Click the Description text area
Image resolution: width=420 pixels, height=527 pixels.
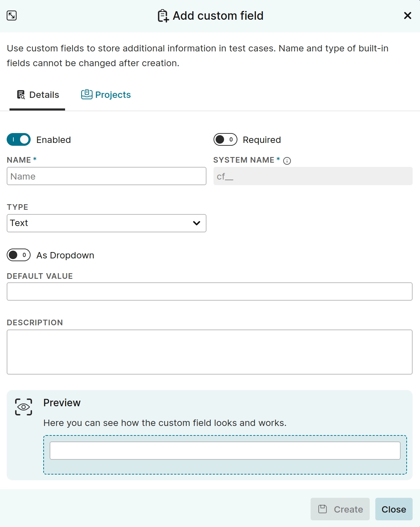tap(209, 352)
